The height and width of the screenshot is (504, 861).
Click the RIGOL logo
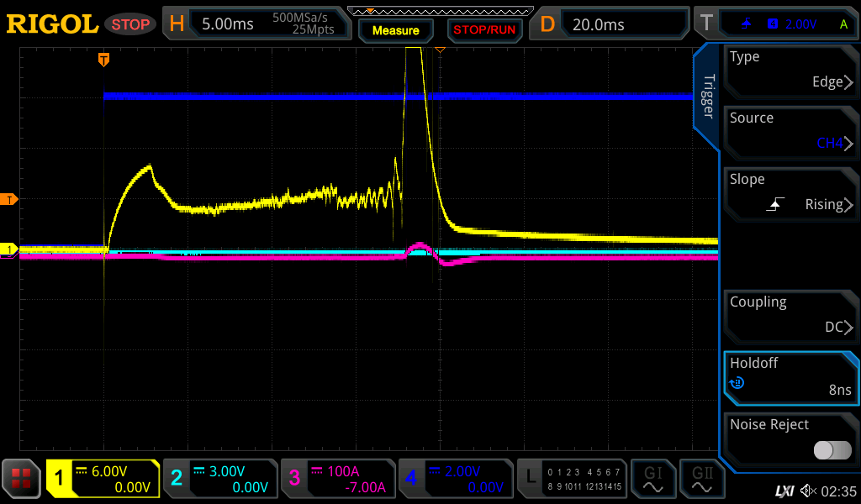point(52,24)
